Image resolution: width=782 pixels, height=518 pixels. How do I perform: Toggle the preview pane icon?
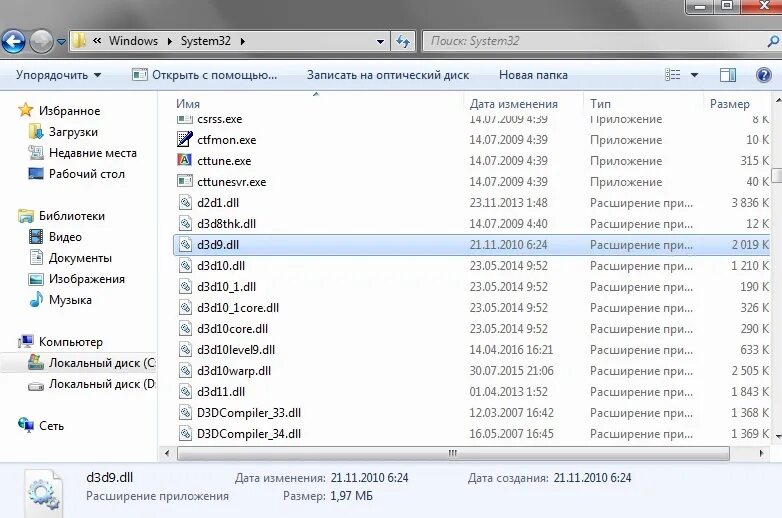[x=728, y=75]
